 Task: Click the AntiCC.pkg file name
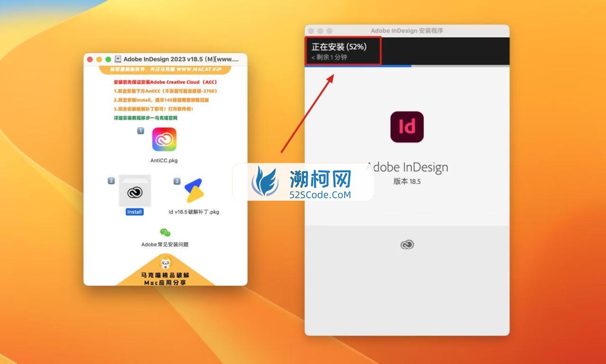[x=164, y=160]
